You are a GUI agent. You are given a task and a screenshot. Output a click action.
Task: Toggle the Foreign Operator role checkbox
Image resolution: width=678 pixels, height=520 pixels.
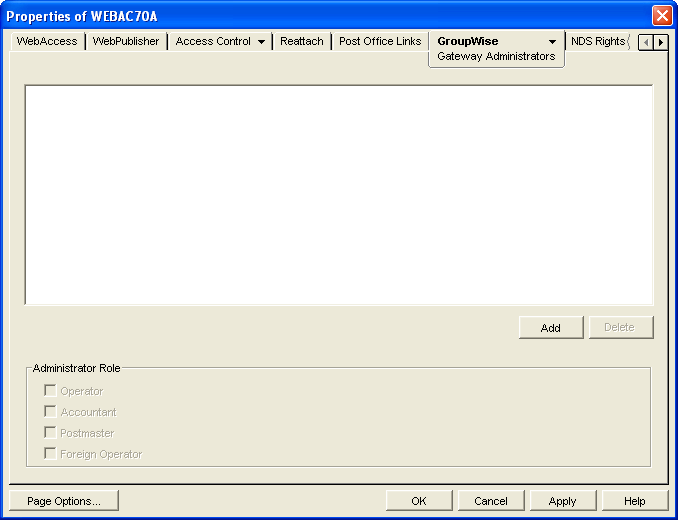(x=50, y=454)
